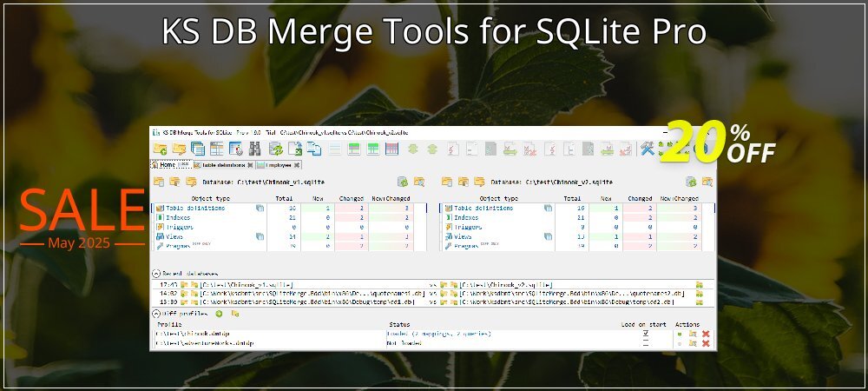Open Triggers link in left pane
The height and width of the screenshot is (391, 868).
pyautogui.click(x=180, y=227)
